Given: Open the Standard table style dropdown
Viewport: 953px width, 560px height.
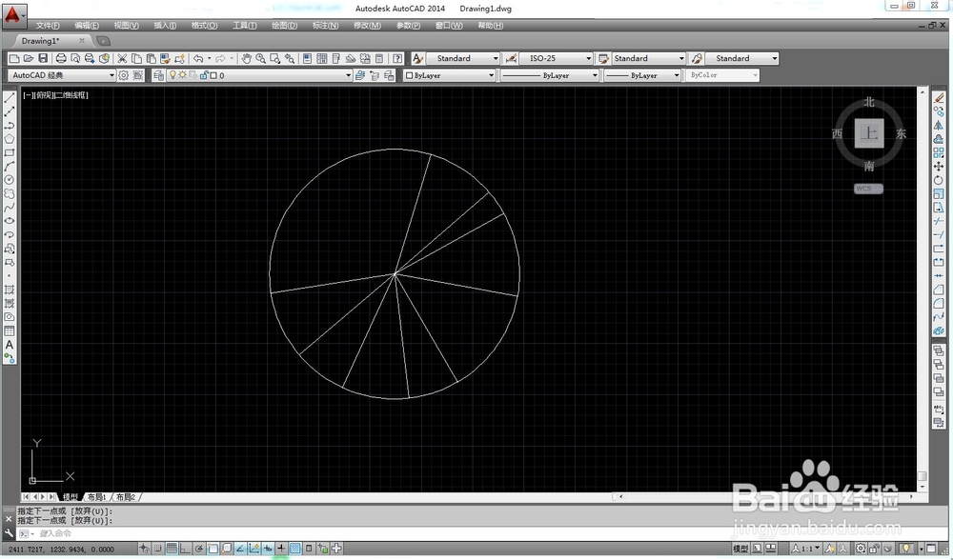Looking at the screenshot, I should click(x=648, y=58).
